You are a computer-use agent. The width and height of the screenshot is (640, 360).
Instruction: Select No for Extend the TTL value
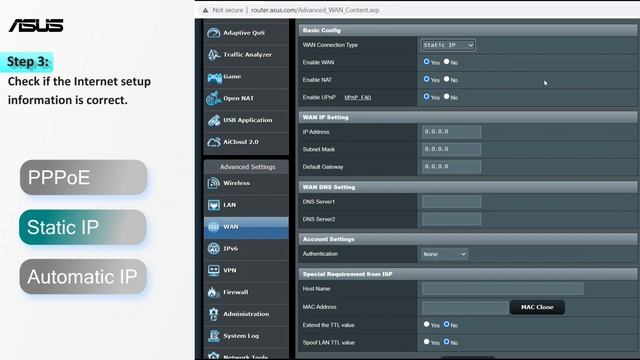(x=447, y=324)
